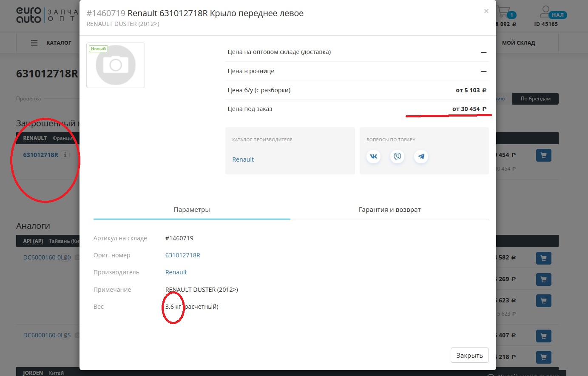Click the API (AP) brand header label
Screen dimensions: 588x376
pos(33,241)
